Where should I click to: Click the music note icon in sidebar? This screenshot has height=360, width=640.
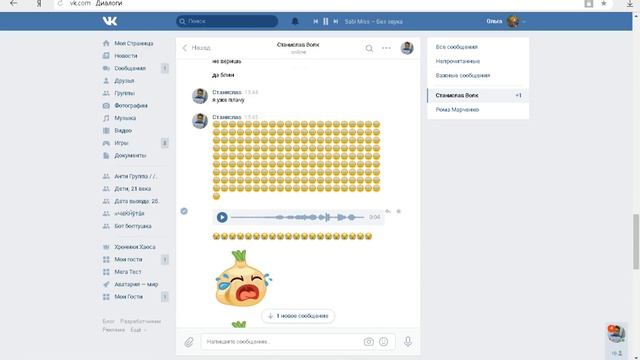point(106,118)
